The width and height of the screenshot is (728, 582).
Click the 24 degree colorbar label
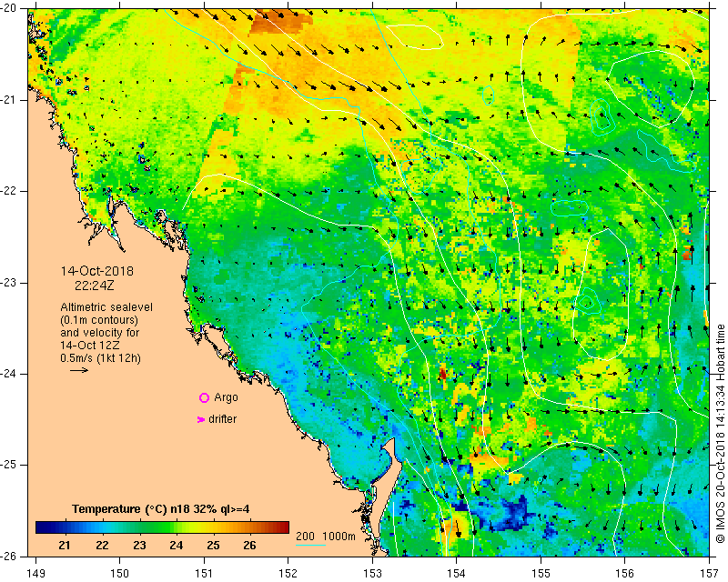[176, 545]
